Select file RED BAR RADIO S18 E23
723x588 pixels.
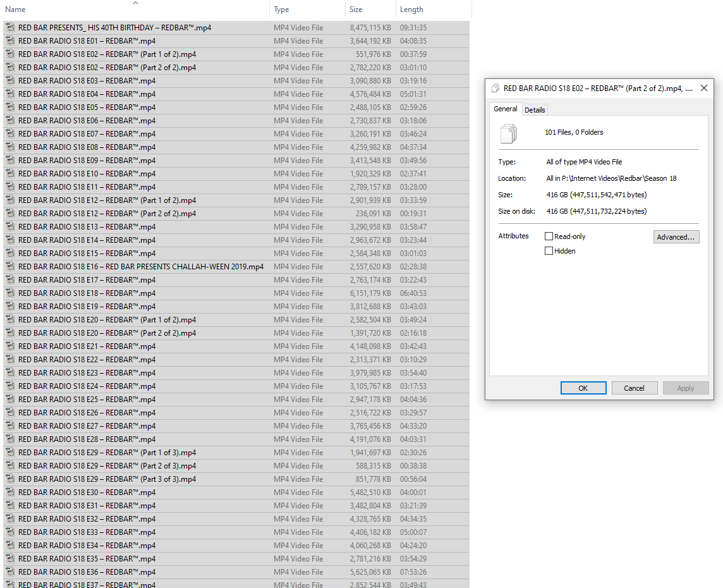click(236, 373)
